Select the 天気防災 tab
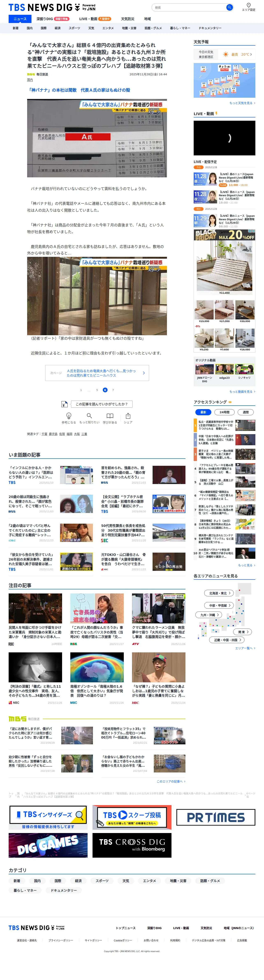 pyautogui.click(x=128, y=19)
